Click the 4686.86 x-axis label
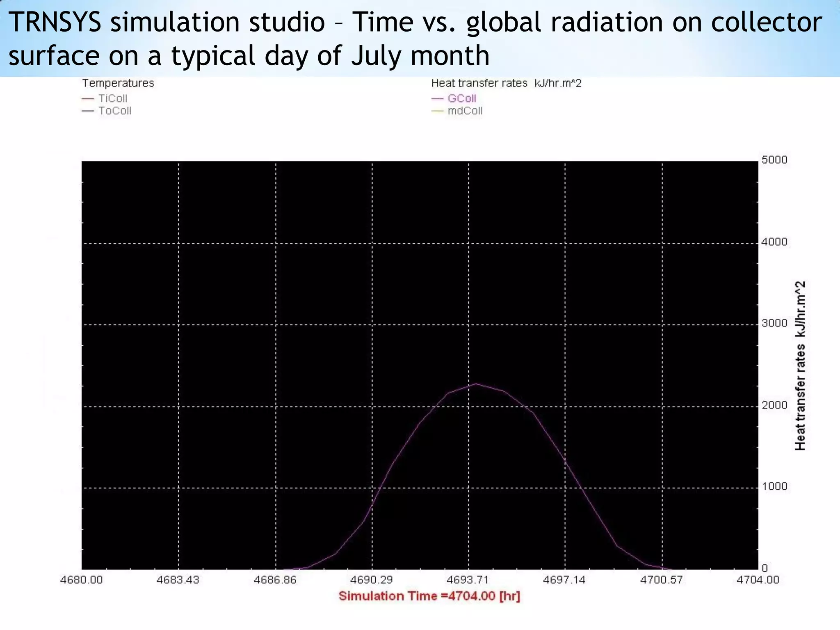This screenshot has width=840, height=630. point(275,580)
